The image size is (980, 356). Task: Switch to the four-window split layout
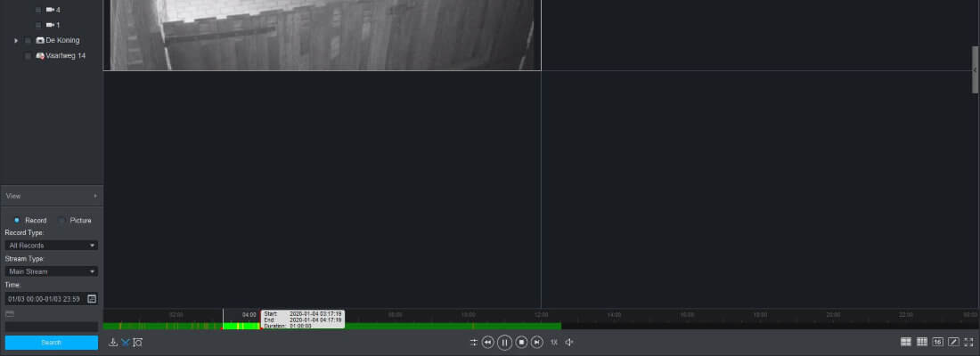tap(906, 342)
